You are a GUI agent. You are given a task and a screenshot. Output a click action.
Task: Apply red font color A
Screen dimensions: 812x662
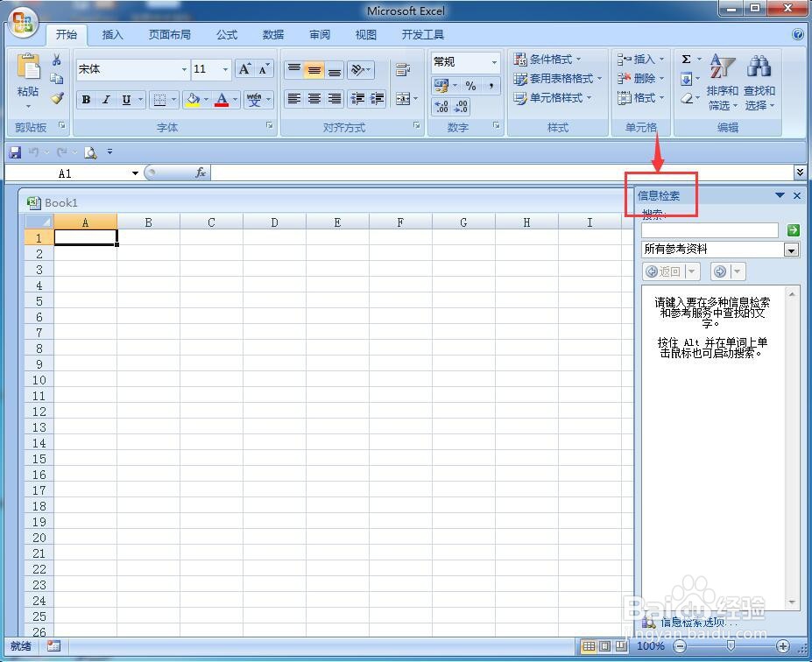coord(222,99)
